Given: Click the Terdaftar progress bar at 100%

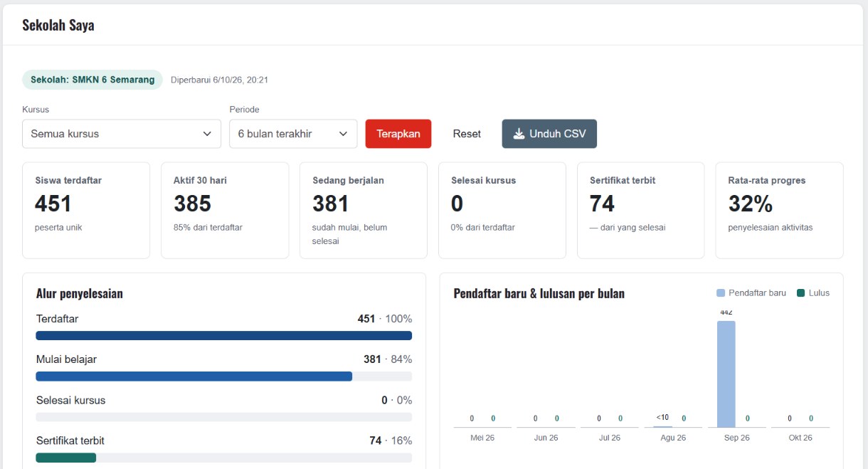Looking at the screenshot, I should pos(224,335).
